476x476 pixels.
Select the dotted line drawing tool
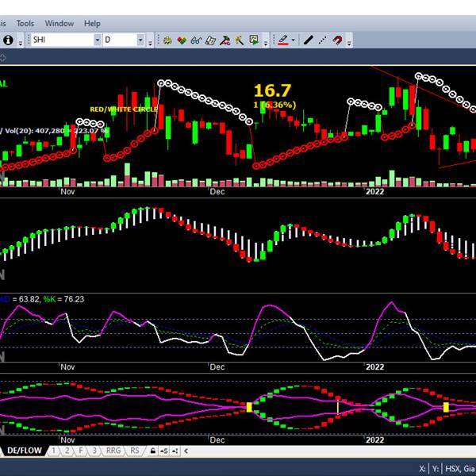click(323, 40)
